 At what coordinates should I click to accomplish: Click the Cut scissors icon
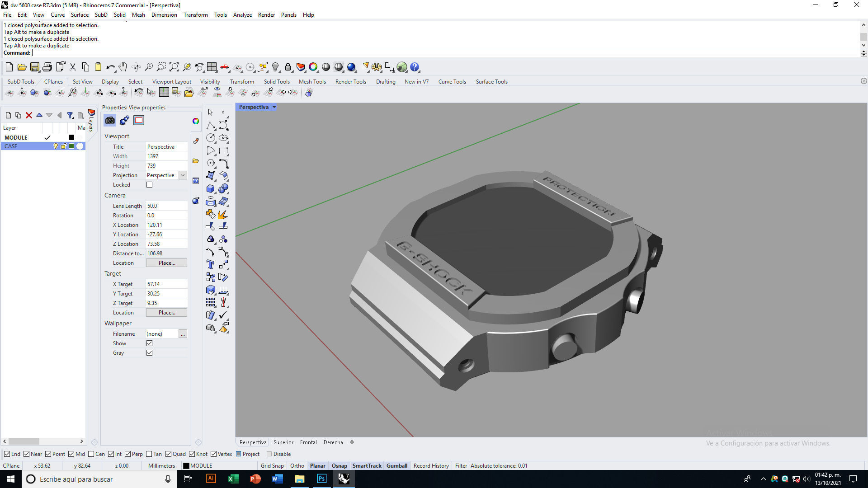pos(72,67)
